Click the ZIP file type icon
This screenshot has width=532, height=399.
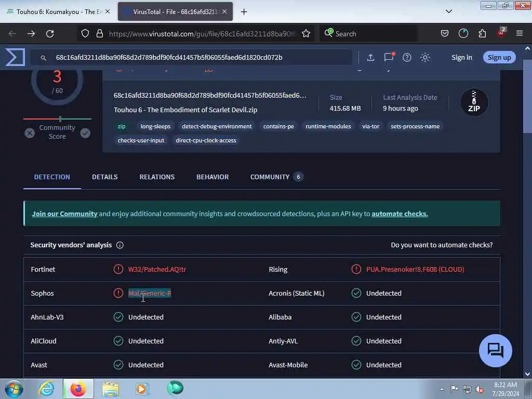474,102
